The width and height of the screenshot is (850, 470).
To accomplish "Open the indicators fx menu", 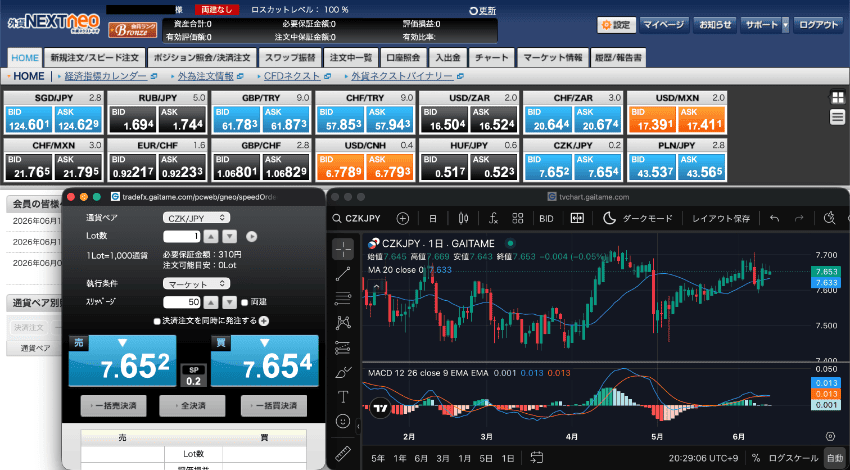I will tap(493, 218).
